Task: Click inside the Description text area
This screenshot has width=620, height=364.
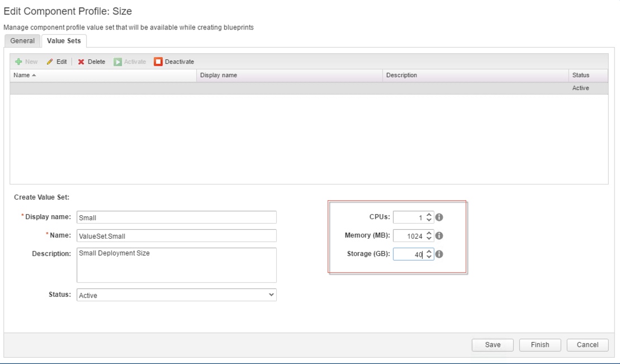Action: point(176,265)
